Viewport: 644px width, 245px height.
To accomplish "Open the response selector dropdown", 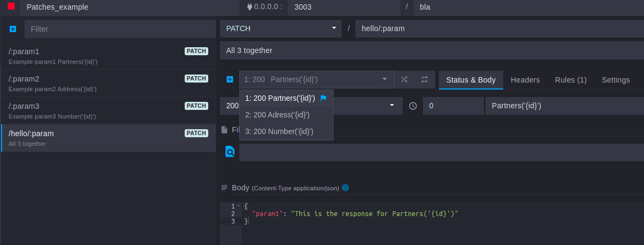I will point(316,79).
